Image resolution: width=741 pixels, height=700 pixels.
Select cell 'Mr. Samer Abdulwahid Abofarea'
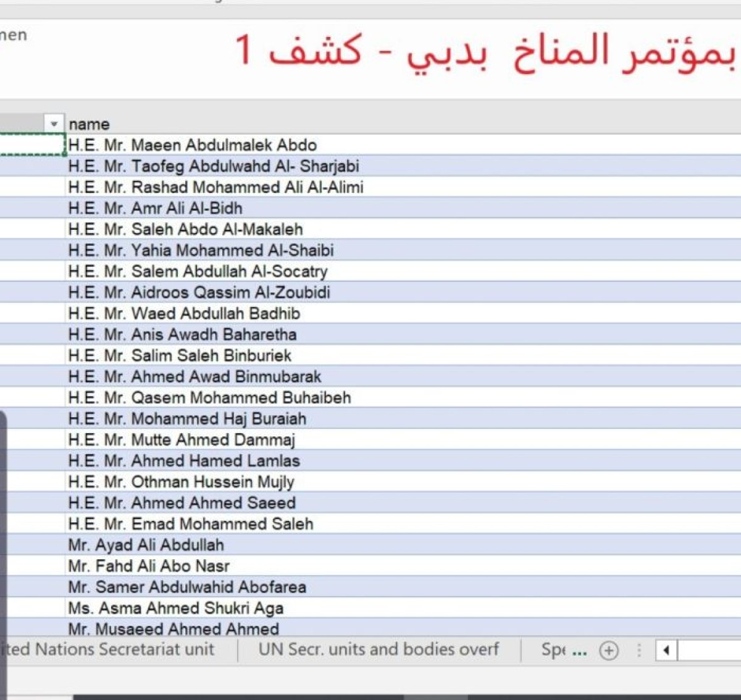tap(403, 586)
